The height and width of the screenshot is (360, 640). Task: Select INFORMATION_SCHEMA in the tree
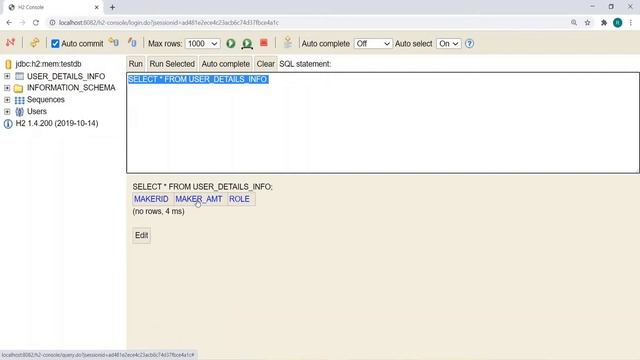point(71,88)
